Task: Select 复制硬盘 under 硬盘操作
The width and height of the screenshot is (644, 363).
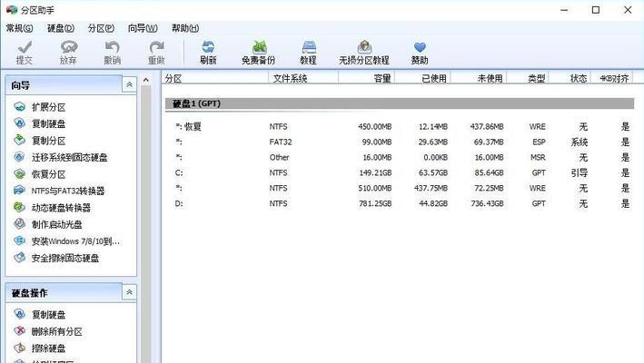Action: [x=40, y=315]
